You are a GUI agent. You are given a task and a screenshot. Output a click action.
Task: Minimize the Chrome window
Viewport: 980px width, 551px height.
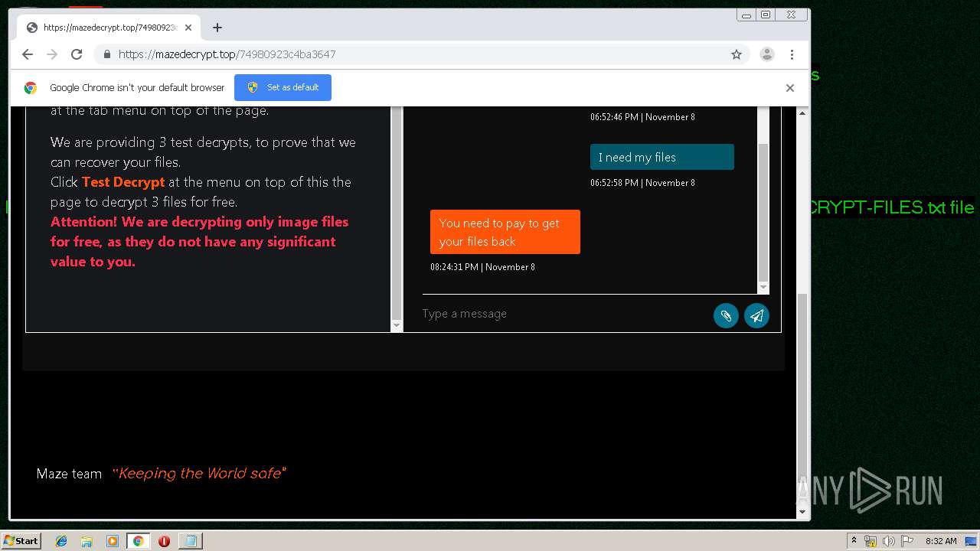tap(746, 15)
